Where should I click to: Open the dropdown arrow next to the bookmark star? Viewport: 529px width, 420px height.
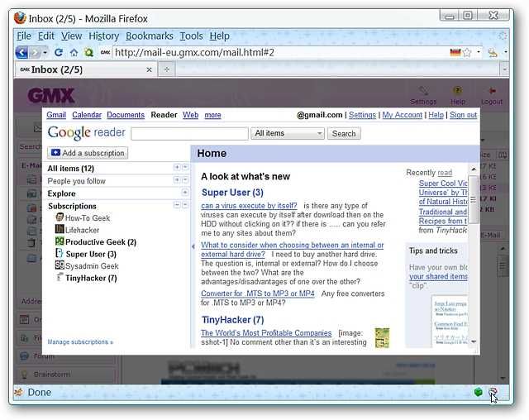(x=479, y=52)
